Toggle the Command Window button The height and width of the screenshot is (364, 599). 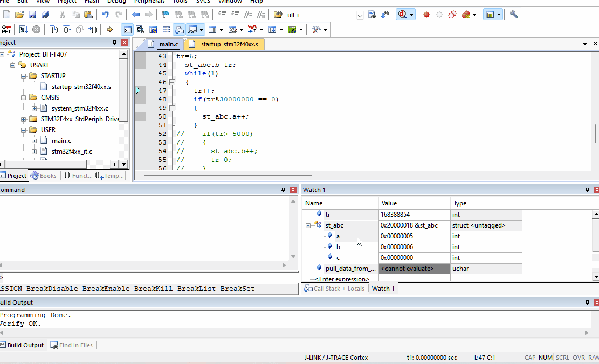(x=127, y=30)
